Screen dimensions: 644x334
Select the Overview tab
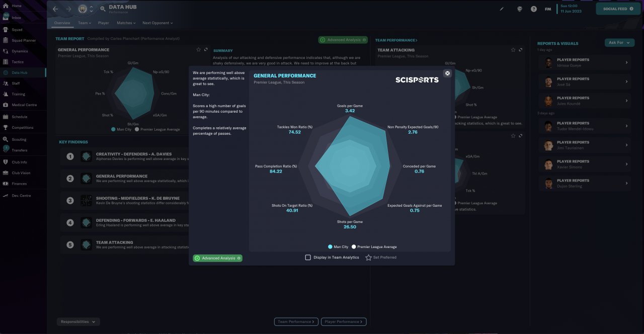(62, 23)
